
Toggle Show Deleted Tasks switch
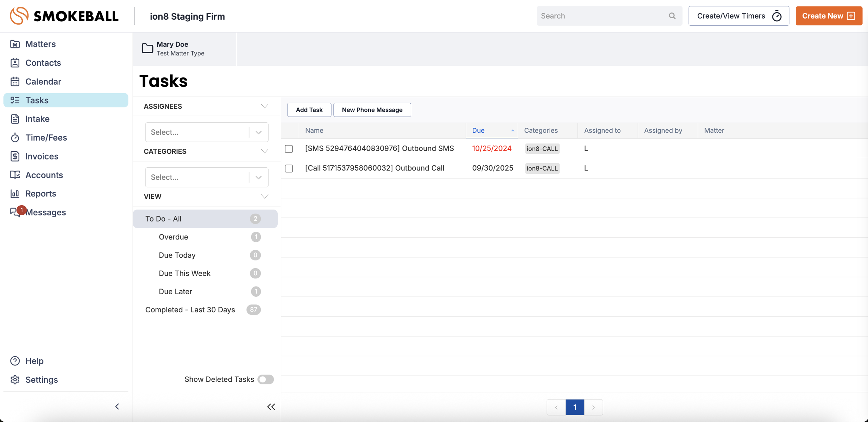[x=265, y=379]
